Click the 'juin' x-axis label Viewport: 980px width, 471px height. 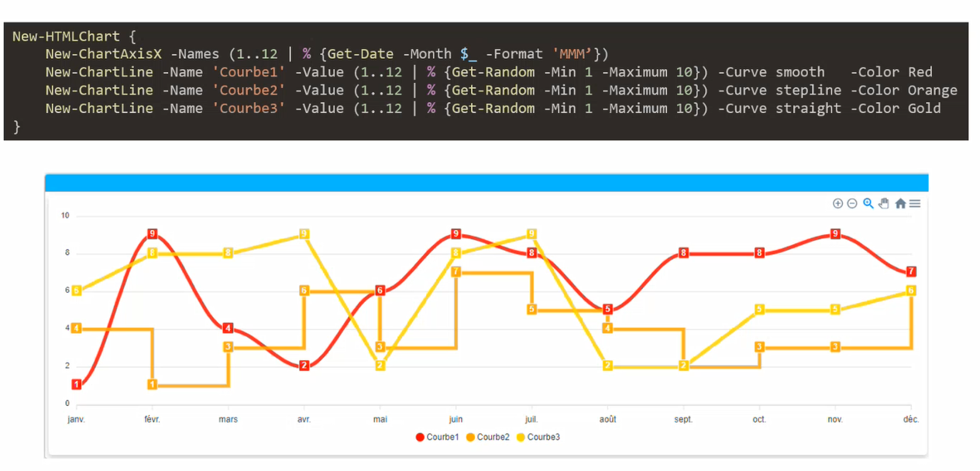click(x=456, y=419)
